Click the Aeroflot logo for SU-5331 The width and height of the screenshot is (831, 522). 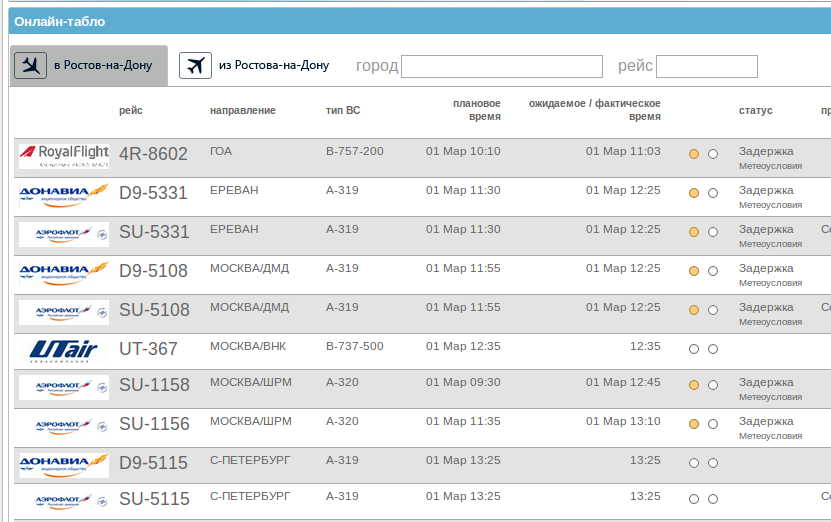tap(64, 234)
